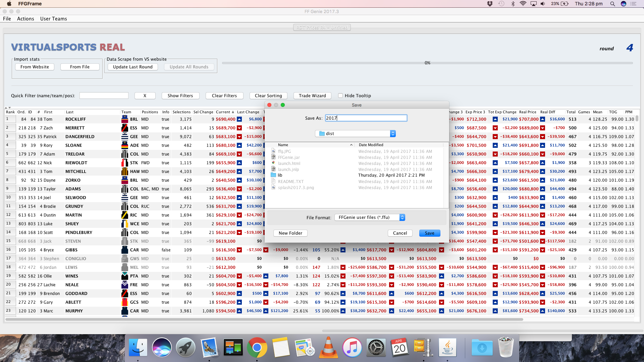Open the Java app icon in Dock
Screen dimensions: 644x362
pyautogui.click(x=447, y=347)
